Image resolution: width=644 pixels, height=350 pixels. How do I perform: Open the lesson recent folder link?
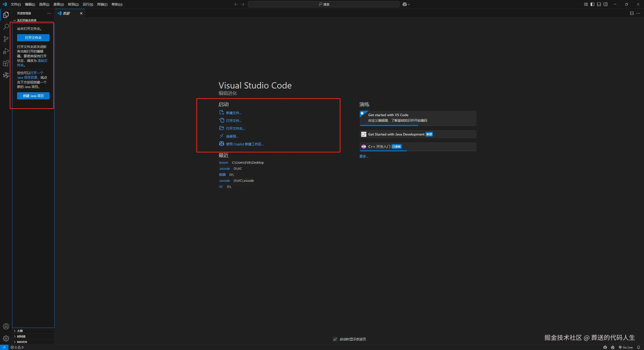223,163
